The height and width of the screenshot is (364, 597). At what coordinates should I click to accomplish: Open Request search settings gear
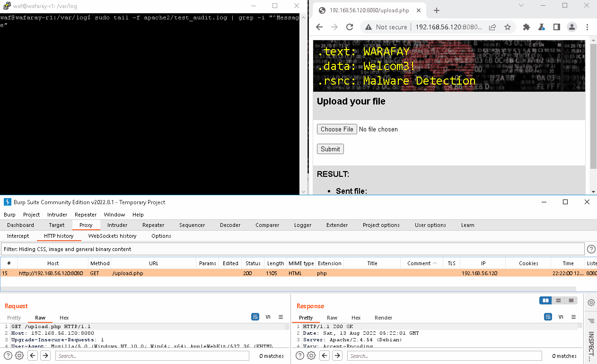(x=19, y=355)
